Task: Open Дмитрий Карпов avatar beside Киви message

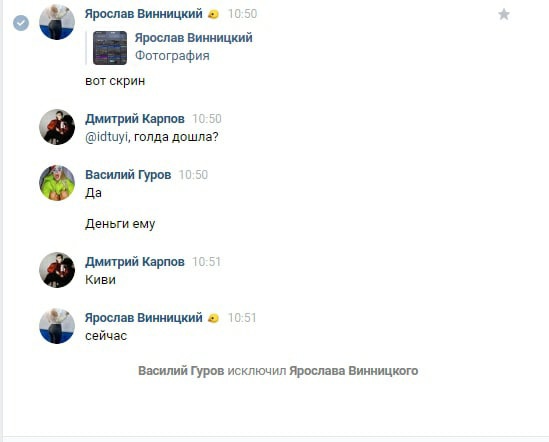Action: (x=57, y=270)
